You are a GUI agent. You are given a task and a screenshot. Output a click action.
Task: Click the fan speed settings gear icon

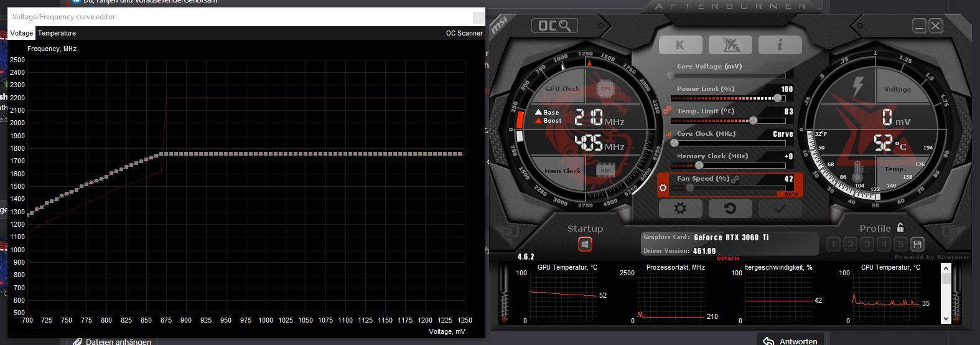pos(663,187)
